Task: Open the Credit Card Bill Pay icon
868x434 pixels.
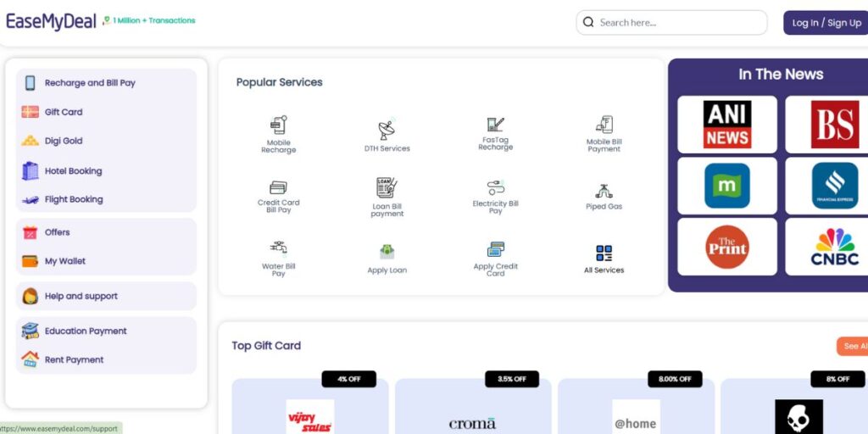Action: [278, 187]
